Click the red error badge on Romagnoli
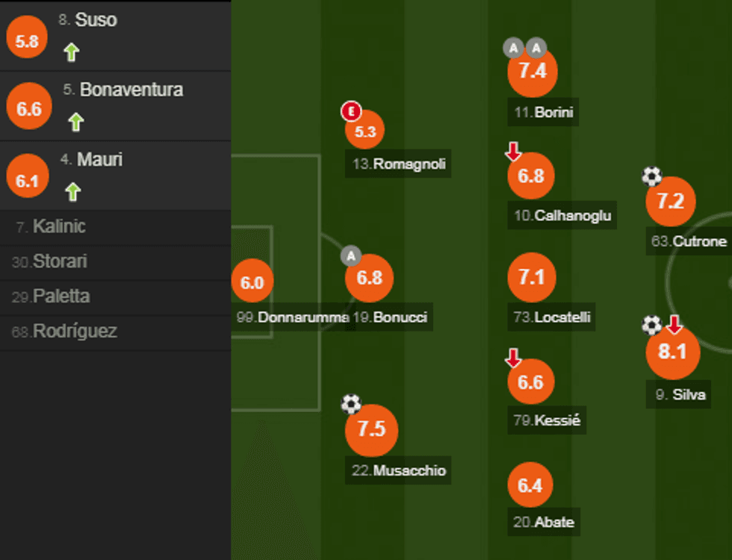This screenshot has height=560, width=732. [x=351, y=112]
